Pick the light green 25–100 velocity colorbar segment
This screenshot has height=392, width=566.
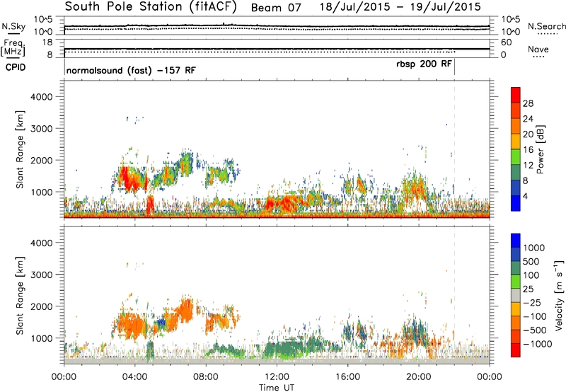click(x=516, y=282)
